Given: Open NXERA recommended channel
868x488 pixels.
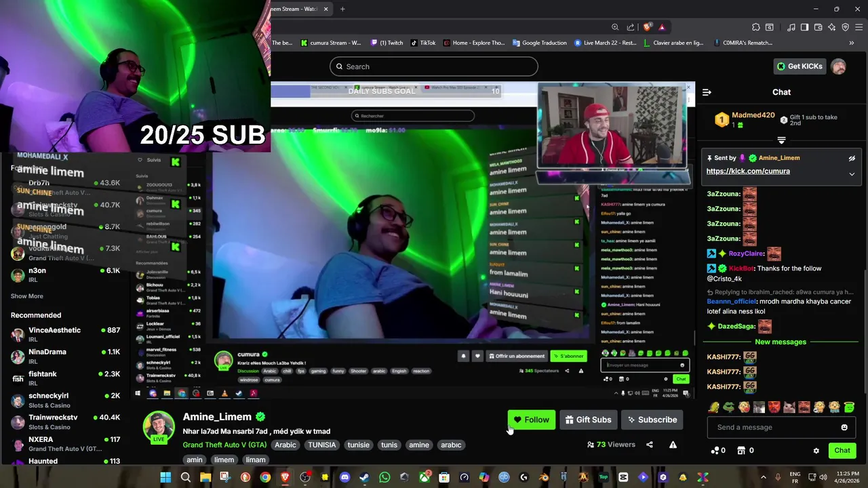Looking at the screenshot, I should point(66,444).
